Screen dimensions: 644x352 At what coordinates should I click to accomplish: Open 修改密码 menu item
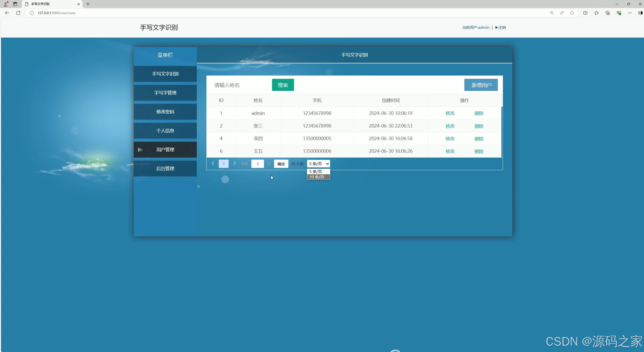point(165,111)
